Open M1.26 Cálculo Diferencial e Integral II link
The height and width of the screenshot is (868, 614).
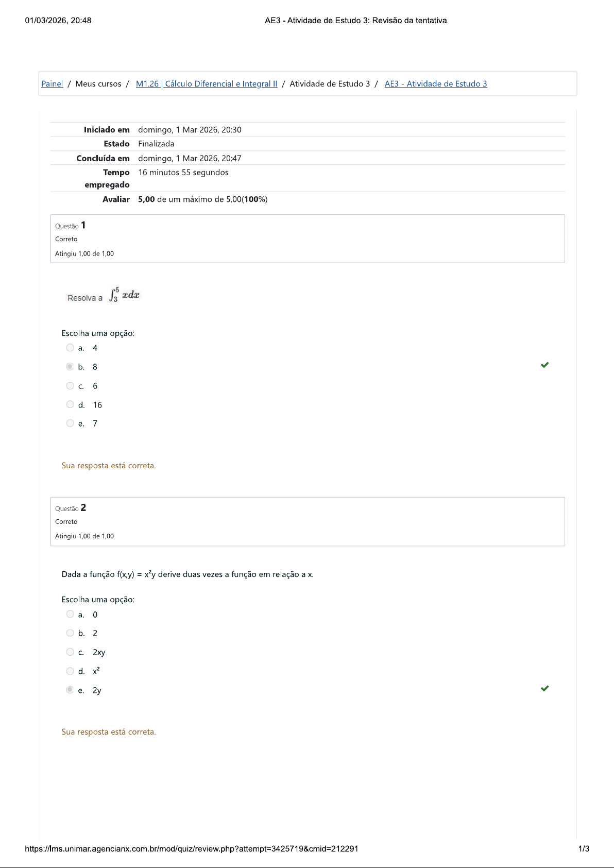(x=206, y=84)
